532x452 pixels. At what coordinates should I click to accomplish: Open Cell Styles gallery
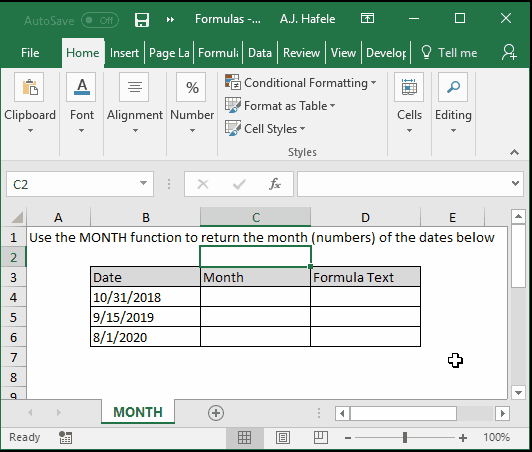(x=265, y=129)
